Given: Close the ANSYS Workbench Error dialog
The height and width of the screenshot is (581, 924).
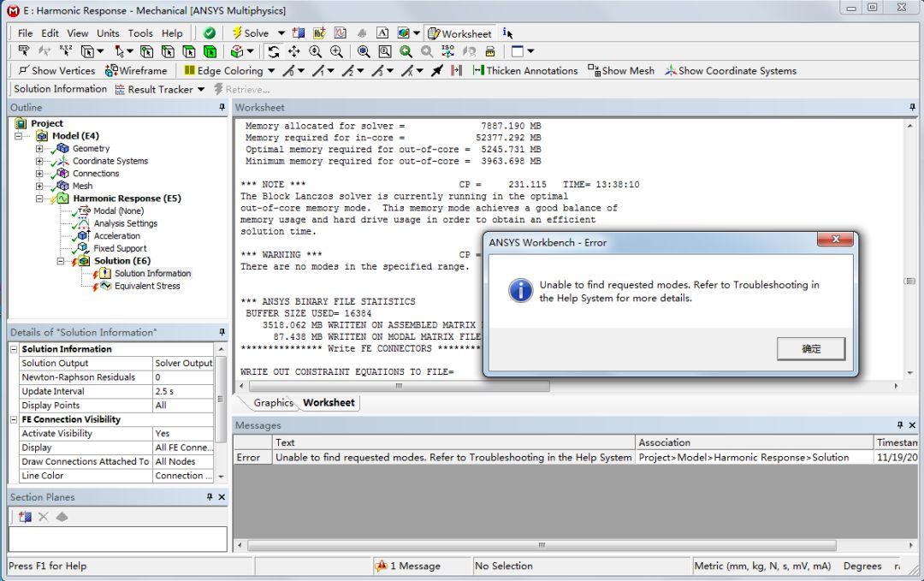Looking at the screenshot, I should click(x=835, y=239).
